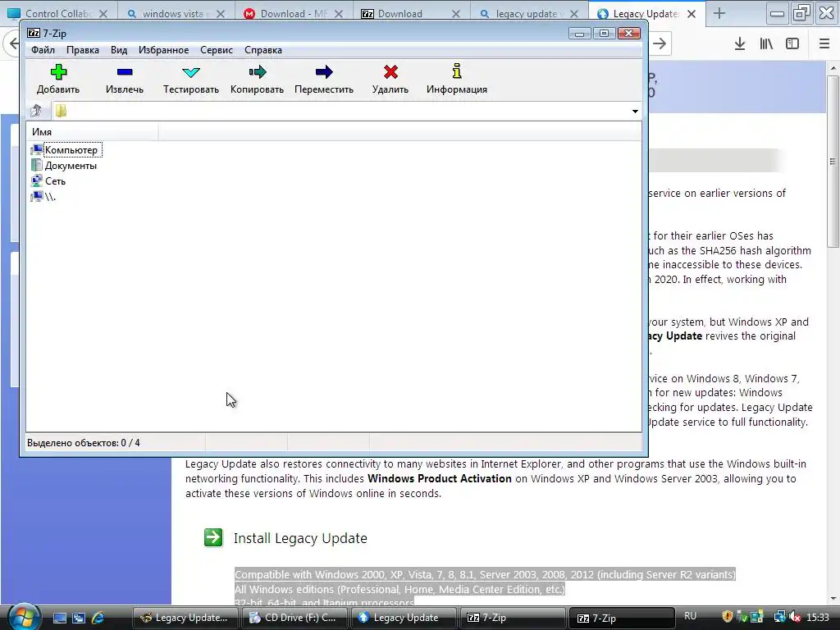
Task: Click the green Install Legacy Update arrow icon
Action: (213, 537)
